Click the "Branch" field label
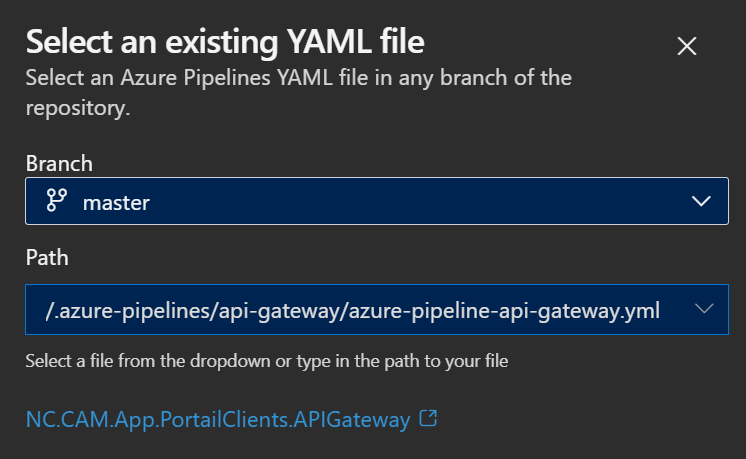 click(59, 162)
